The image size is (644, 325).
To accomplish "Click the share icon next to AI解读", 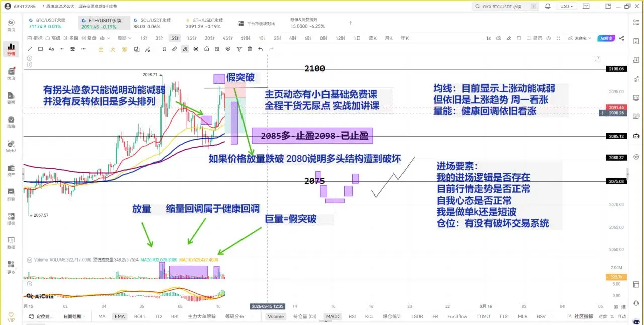I will click(x=622, y=38).
